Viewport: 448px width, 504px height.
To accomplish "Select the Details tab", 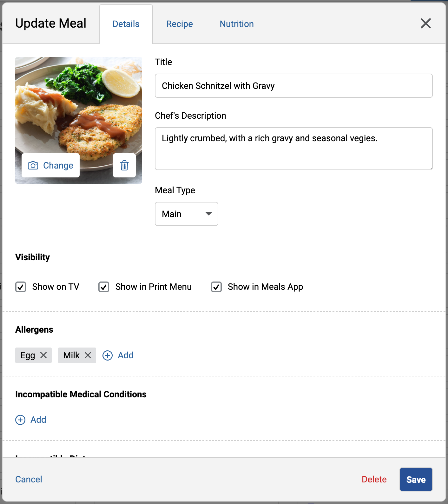I will click(x=126, y=24).
